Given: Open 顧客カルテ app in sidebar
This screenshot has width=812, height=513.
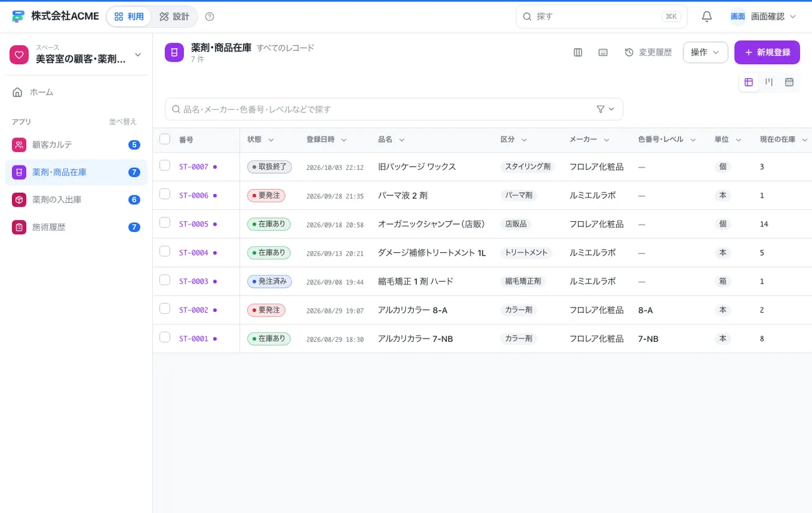Looking at the screenshot, I should pos(76,145).
